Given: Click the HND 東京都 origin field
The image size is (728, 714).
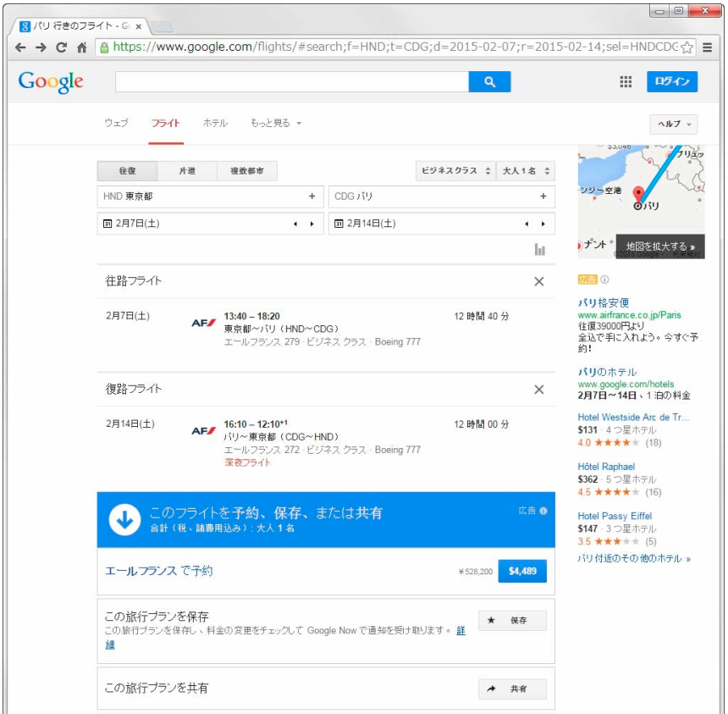Looking at the screenshot, I should point(210,196).
